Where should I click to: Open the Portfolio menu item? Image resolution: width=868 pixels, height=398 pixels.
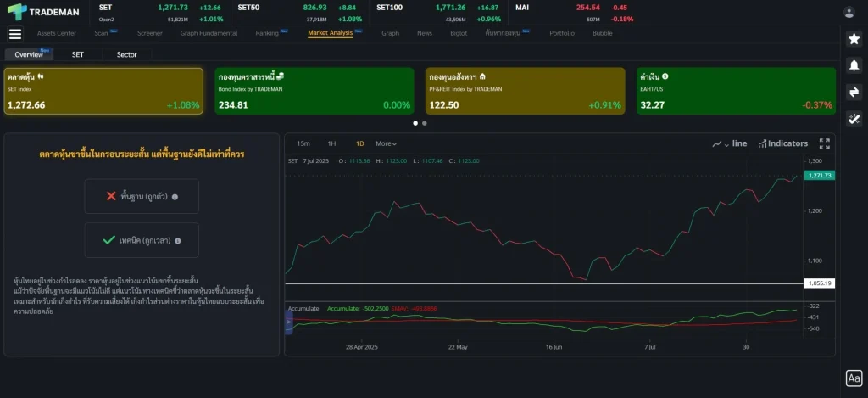[x=562, y=33]
